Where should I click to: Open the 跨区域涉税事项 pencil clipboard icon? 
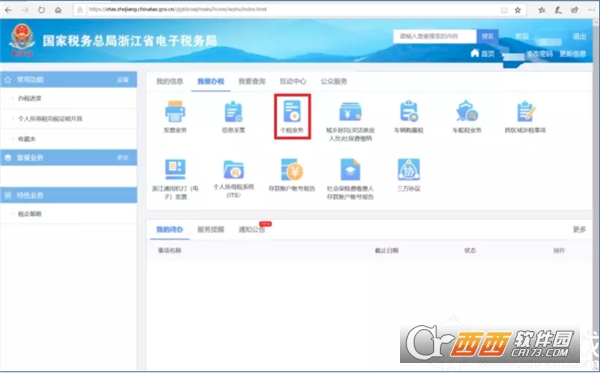click(x=525, y=111)
